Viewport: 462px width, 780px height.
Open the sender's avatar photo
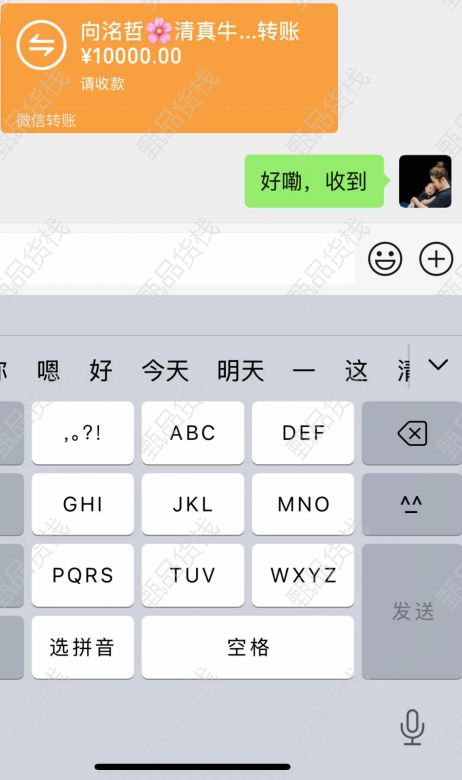coord(425,181)
